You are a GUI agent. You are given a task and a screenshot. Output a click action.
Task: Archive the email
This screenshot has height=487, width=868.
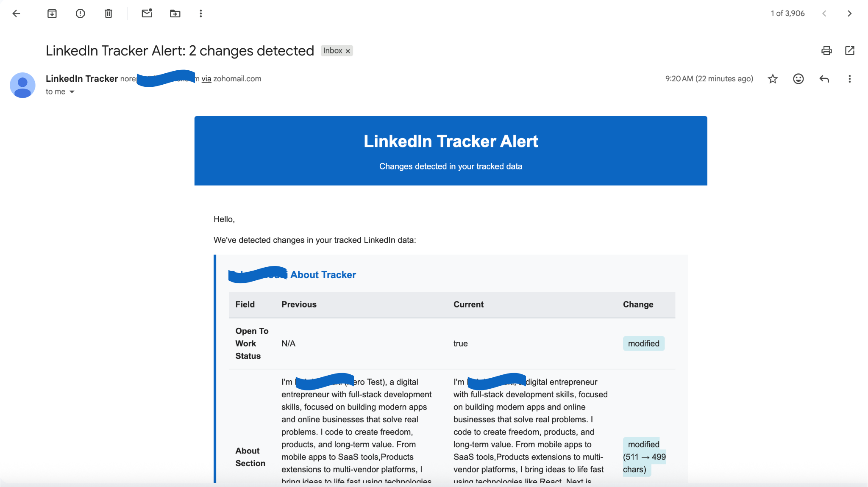point(52,13)
